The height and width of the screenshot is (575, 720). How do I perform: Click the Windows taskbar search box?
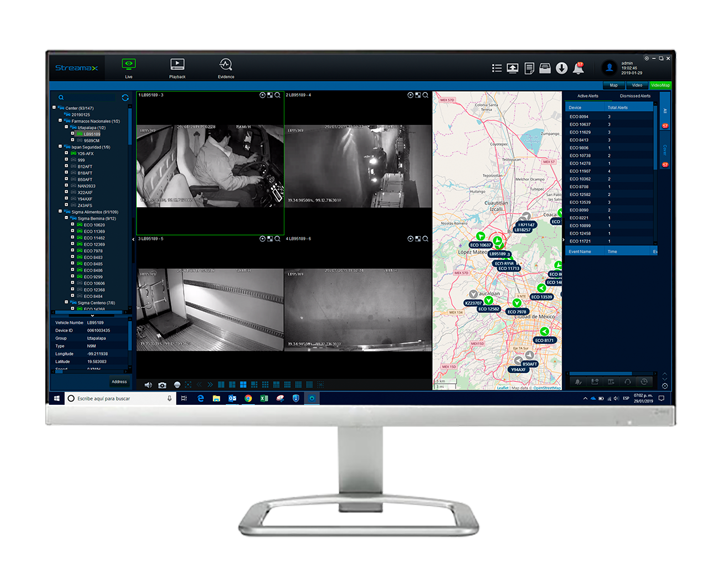[x=119, y=399]
